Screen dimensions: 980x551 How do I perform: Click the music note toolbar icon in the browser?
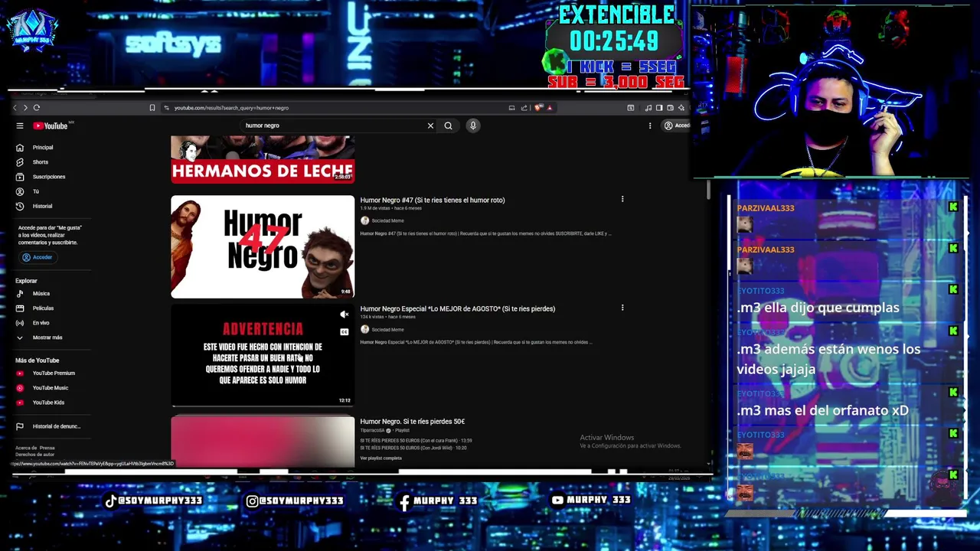coord(648,108)
